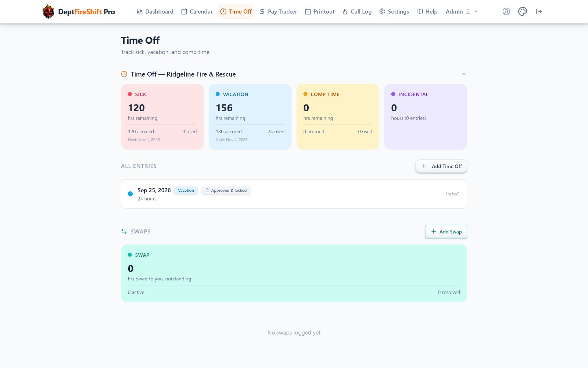Image resolution: width=588 pixels, height=368 pixels.
Task: Open the Printout page
Action: coord(320,11)
